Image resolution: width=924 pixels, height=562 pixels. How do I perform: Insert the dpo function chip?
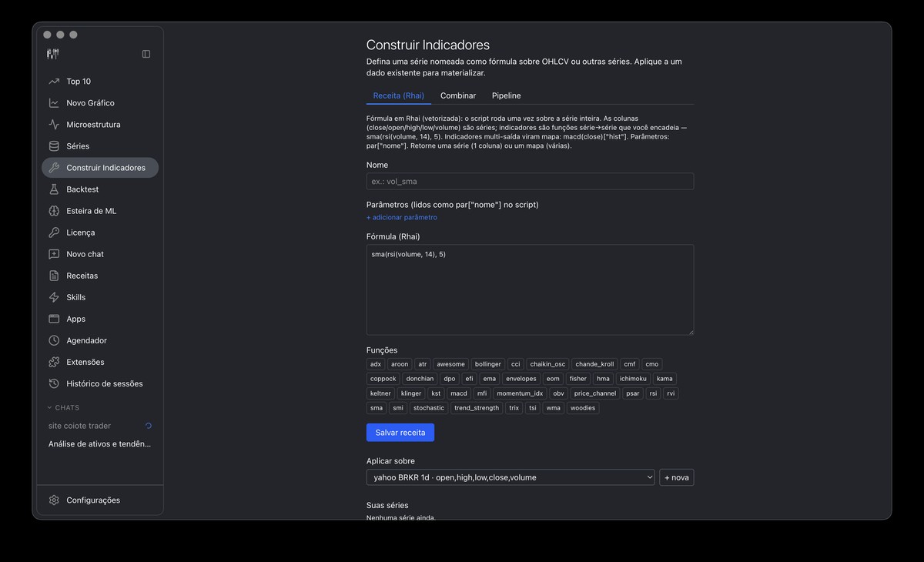[x=450, y=379]
